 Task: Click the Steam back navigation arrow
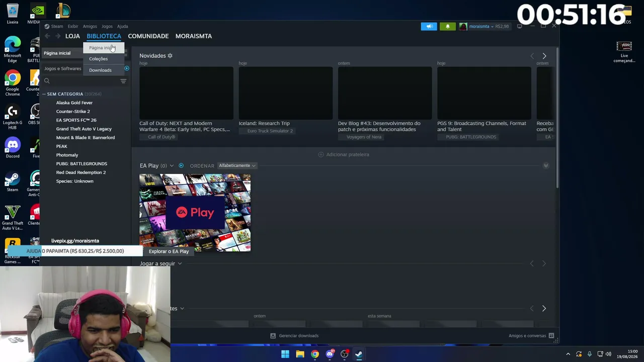coord(47,36)
